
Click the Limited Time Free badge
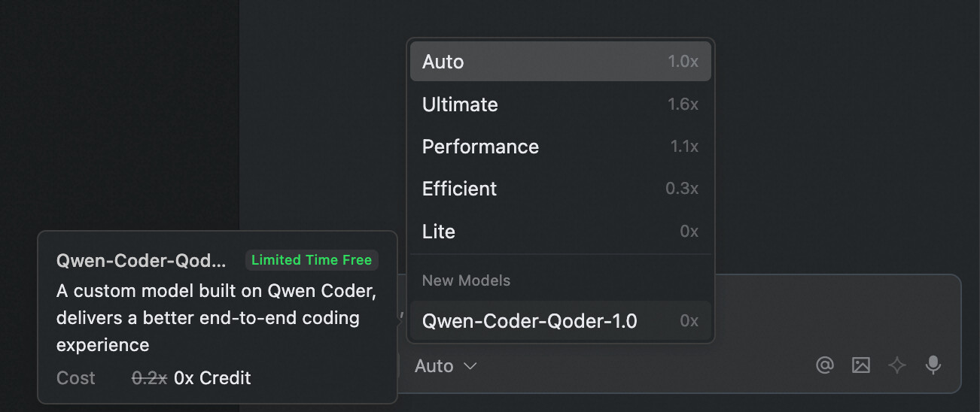[x=312, y=260]
